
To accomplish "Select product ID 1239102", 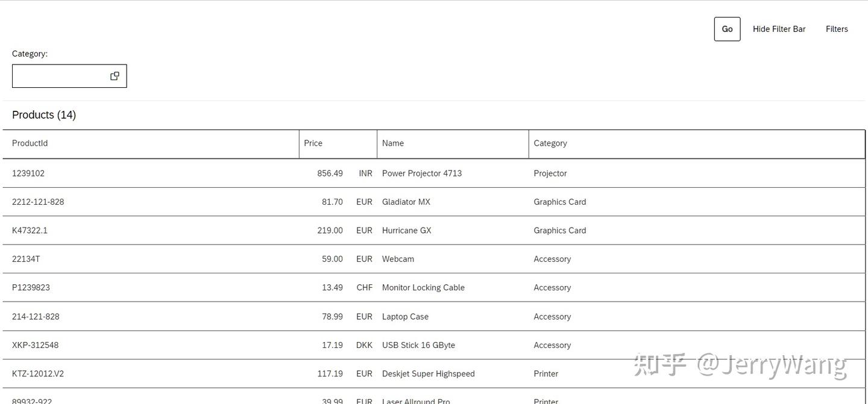I will [28, 173].
